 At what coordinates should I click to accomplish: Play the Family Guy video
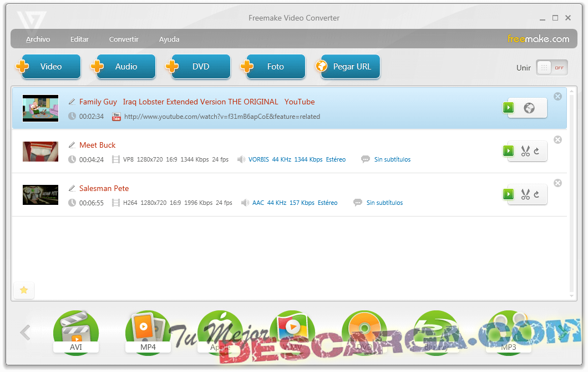coord(509,108)
